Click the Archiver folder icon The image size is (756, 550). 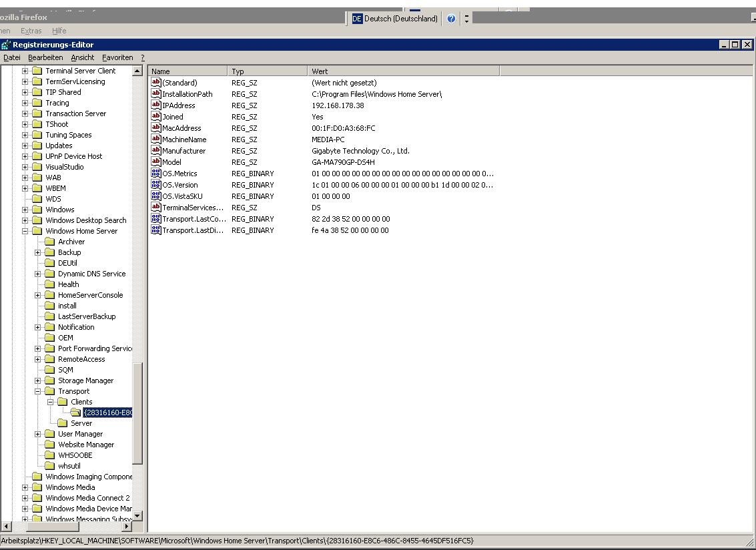click(49, 242)
